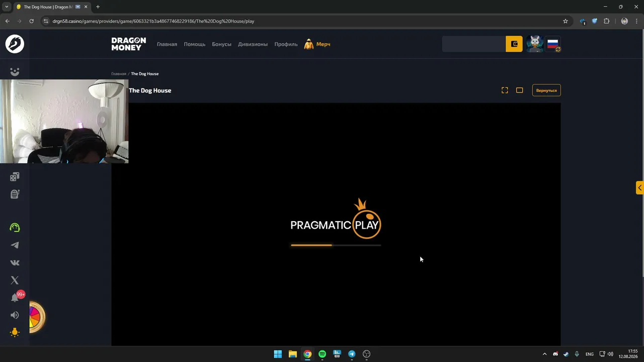The height and width of the screenshot is (362, 644).
Task: Click the webcam overlay thumbnail
Action: pyautogui.click(x=64, y=121)
